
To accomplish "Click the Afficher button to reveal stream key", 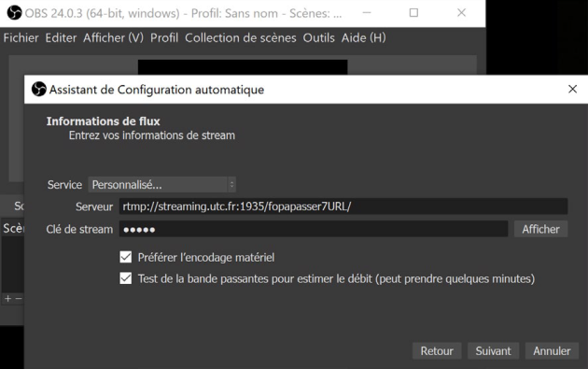I will coord(540,229).
